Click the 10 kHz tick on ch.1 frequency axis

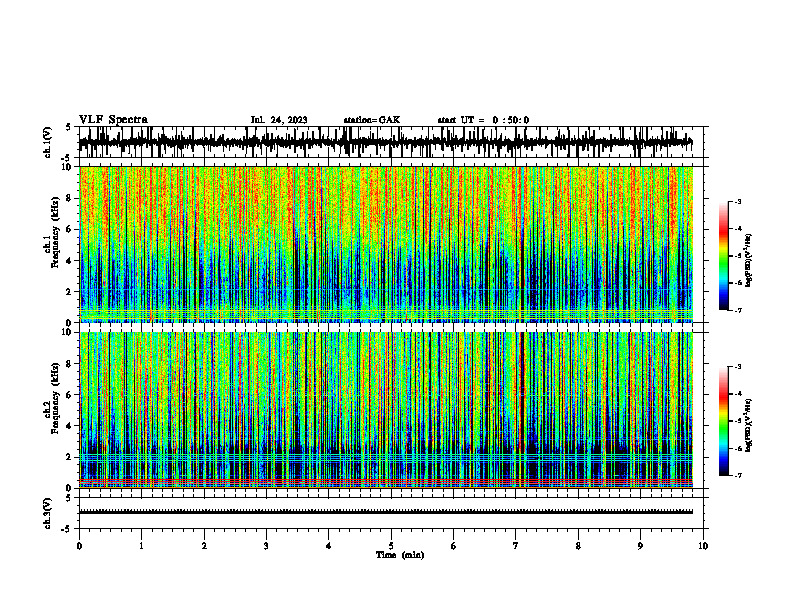69,167
